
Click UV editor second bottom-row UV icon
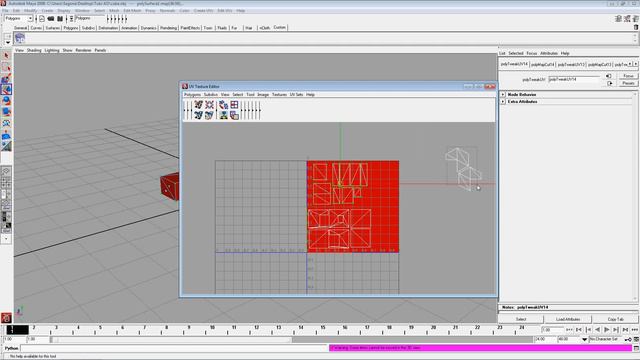[x=209, y=116]
